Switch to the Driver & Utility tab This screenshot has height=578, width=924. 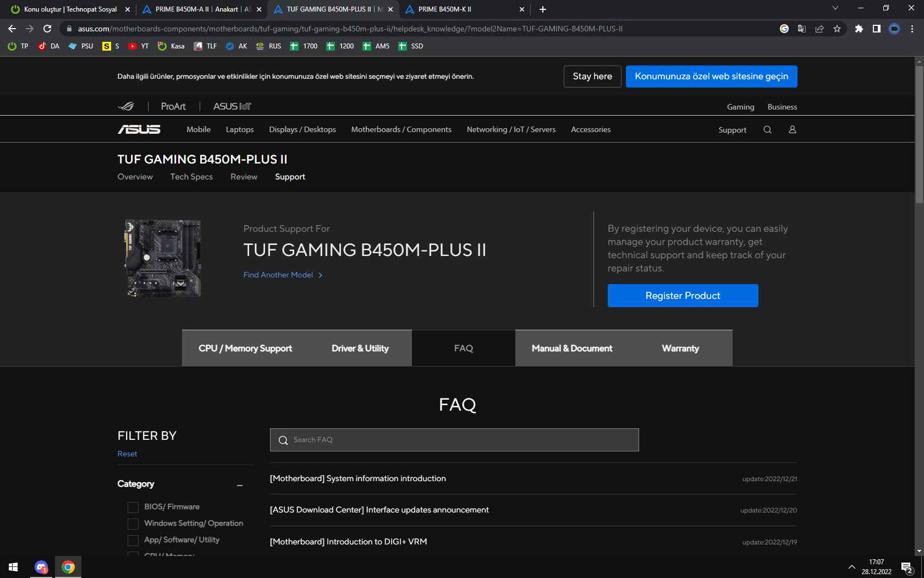coord(360,348)
